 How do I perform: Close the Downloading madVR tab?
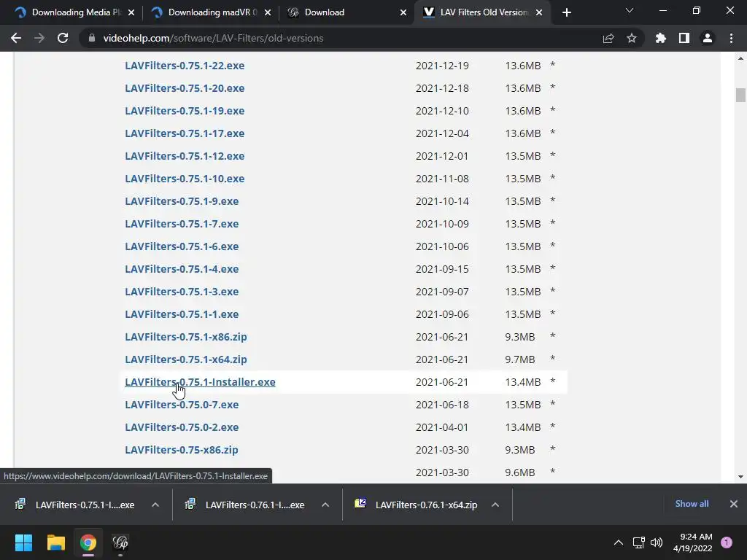coord(268,12)
